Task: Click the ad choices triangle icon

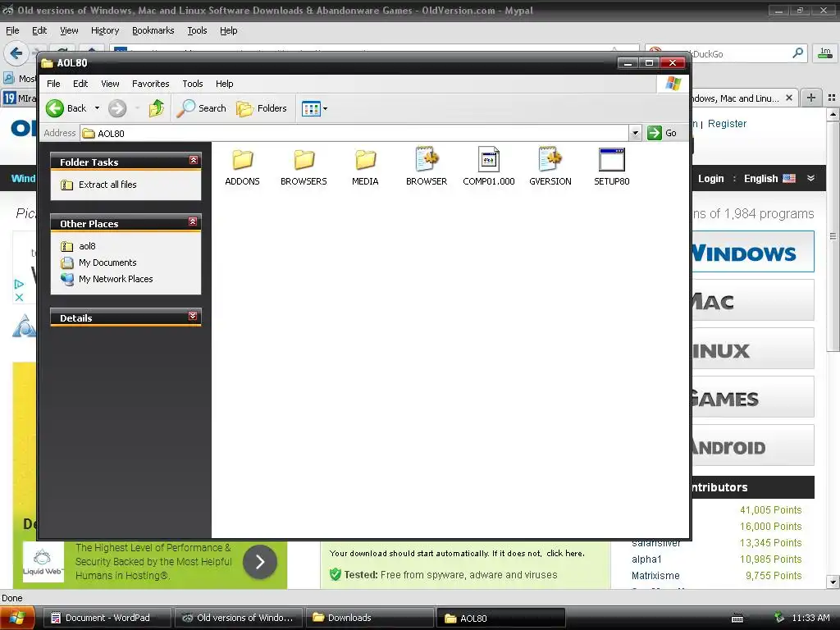Action: click(19, 284)
